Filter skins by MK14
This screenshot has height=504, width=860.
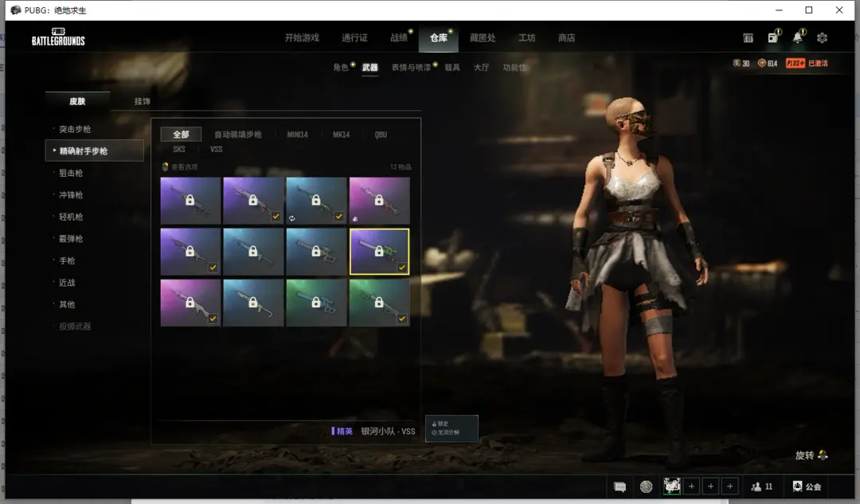pyautogui.click(x=341, y=135)
